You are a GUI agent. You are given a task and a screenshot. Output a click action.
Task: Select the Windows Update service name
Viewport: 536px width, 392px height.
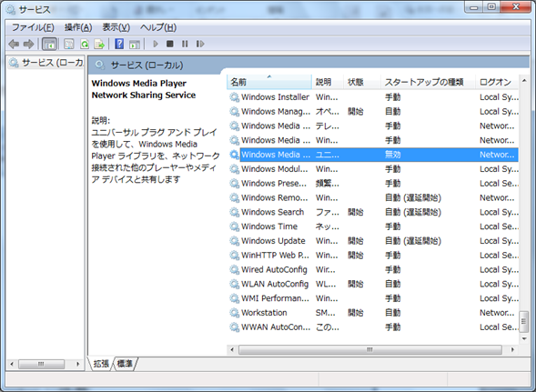click(273, 241)
